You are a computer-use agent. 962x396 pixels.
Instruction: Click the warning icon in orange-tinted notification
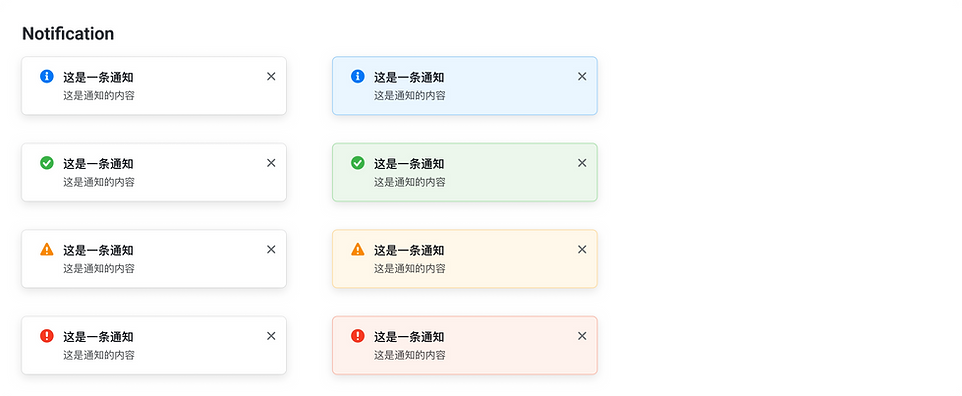coord(358,249)
